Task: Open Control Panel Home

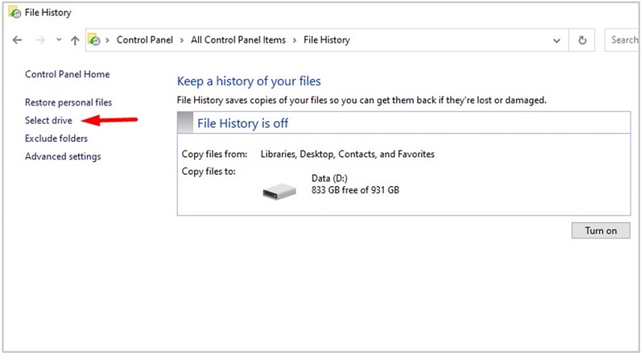Action: point(67,74)
